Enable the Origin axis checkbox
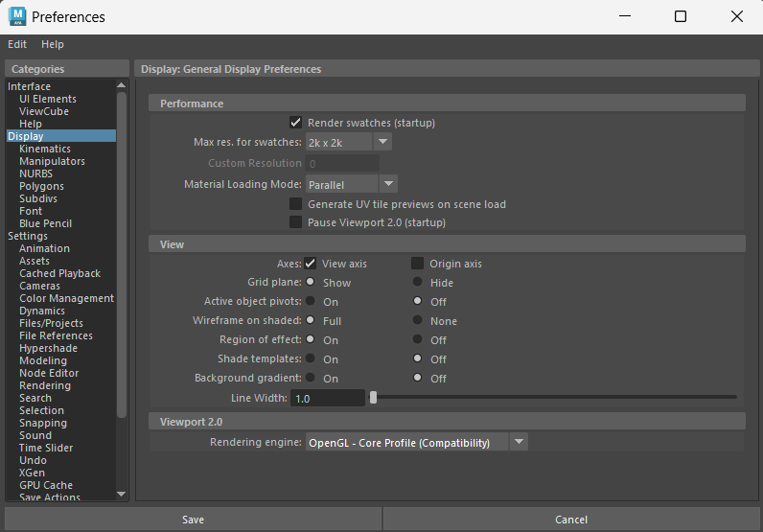Screen dimensions: 763x532 (417, 264)
